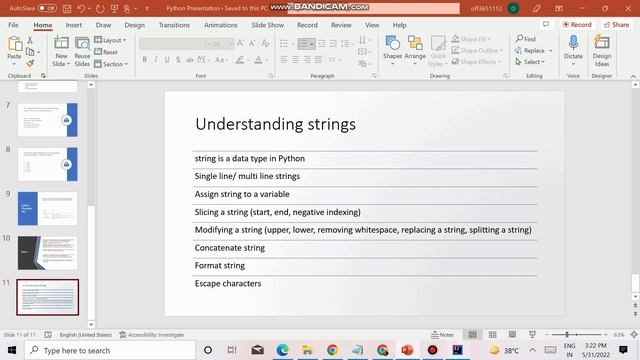Open Design Ideas pane
The image size is (640, 360).
[x=602, y=51]
